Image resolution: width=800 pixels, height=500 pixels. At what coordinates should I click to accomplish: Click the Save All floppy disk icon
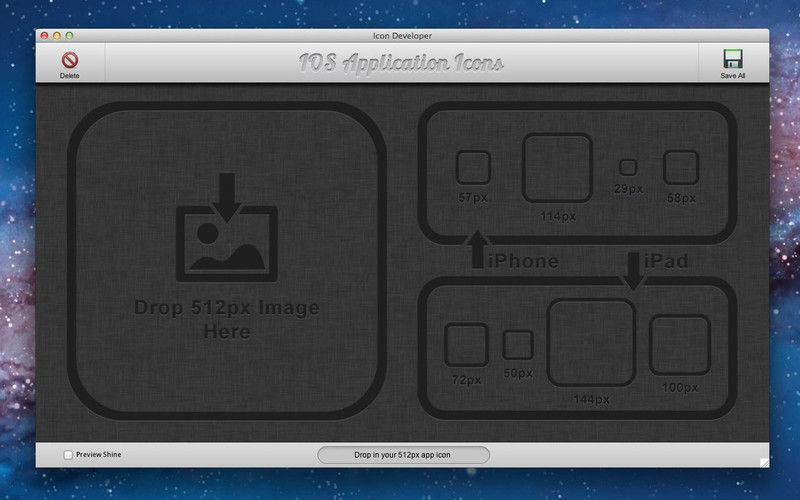click(733, 59)
